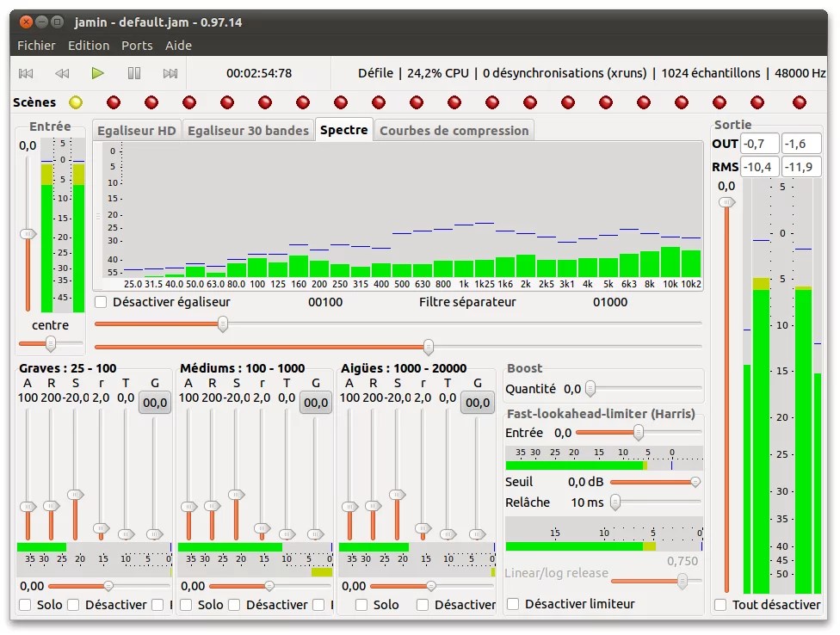Check the Désactiver limiteur option

coord(513,604)
